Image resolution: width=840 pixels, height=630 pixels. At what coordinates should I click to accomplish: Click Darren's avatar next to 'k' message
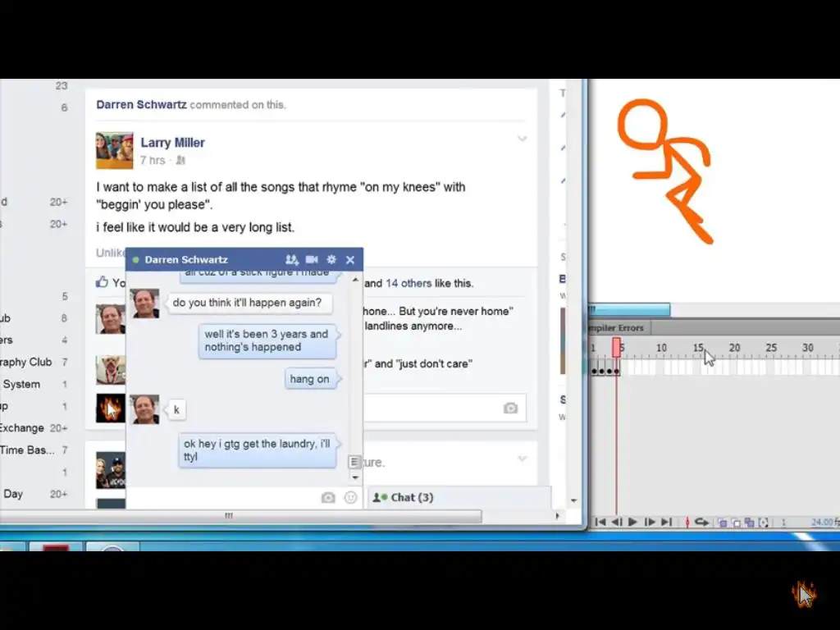click(x=144, y=409)
